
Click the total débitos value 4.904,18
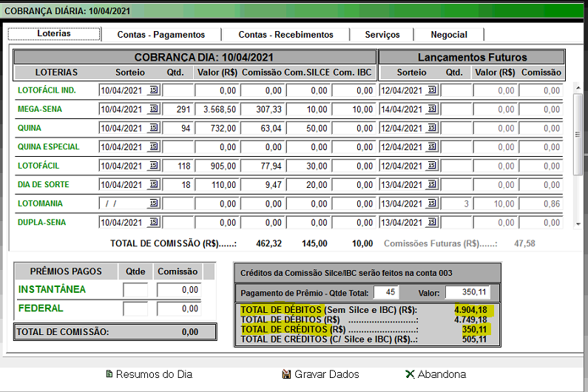point(470,310)
